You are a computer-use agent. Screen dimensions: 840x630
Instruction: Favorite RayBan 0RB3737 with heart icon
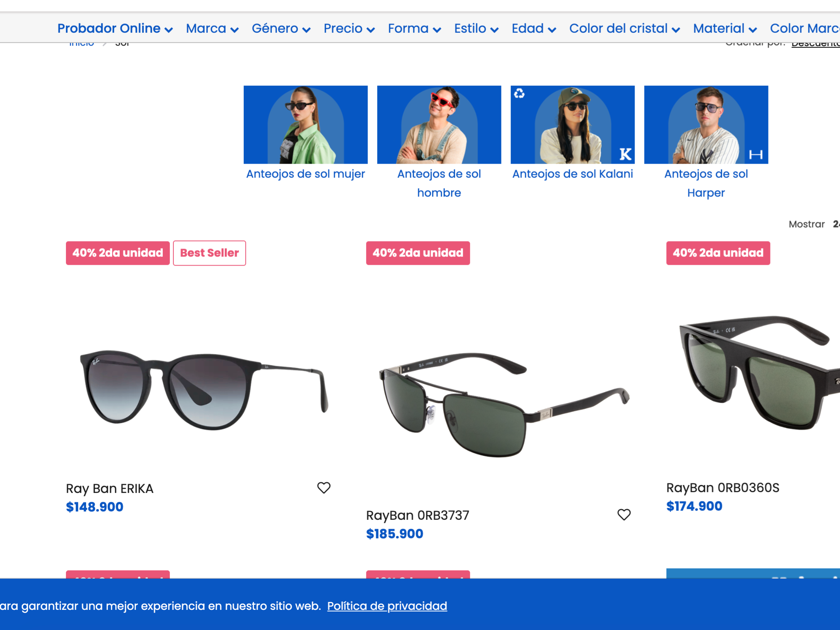coord(624,515)
